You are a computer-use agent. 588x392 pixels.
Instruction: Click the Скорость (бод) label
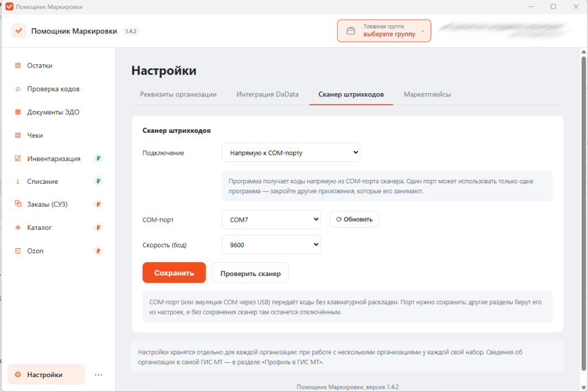coord(164,245)
